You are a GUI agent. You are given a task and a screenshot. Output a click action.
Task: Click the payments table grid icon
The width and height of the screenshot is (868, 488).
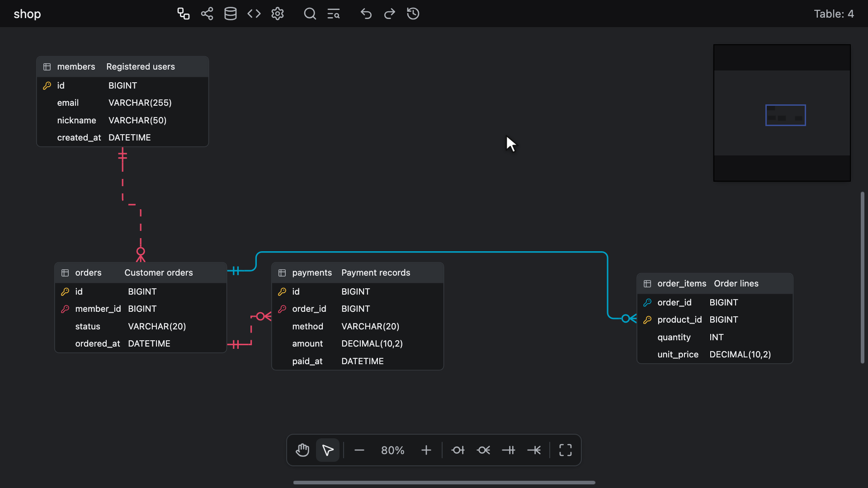(282, 273)
